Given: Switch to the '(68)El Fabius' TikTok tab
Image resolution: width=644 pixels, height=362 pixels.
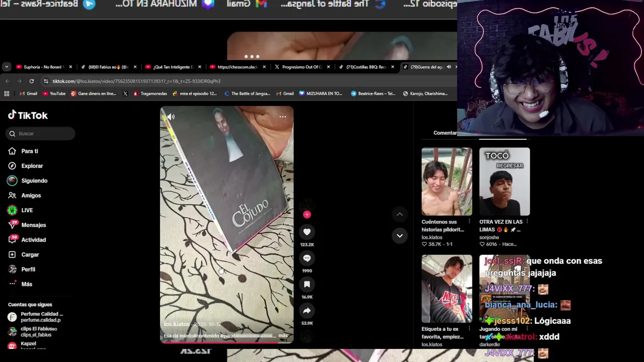Looking at the screenshot, I should [x=109, y=67].
